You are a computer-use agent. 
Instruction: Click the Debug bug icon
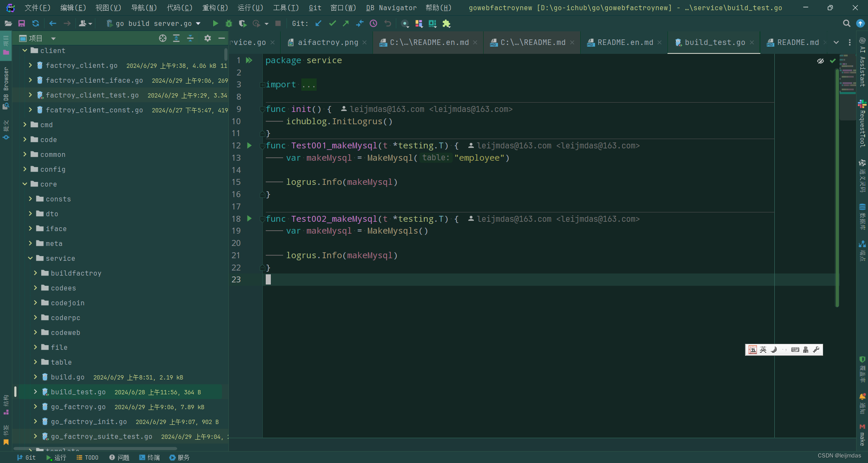pos(229,24)
